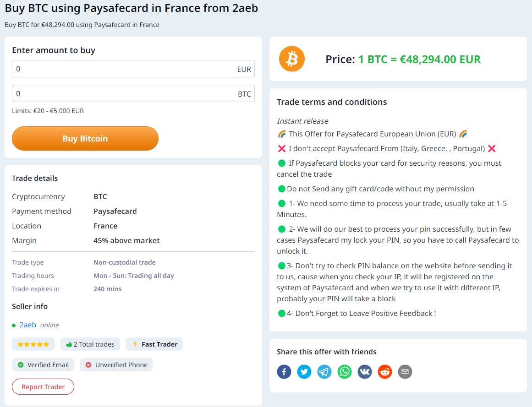The width and height of the screenshot is (532, 407).
Task: Click the Verified Email badge
Action: click(x=43, y=364)
